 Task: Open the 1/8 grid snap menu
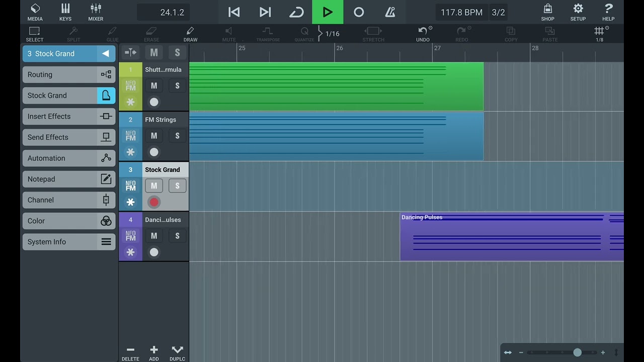coord(600,34)
